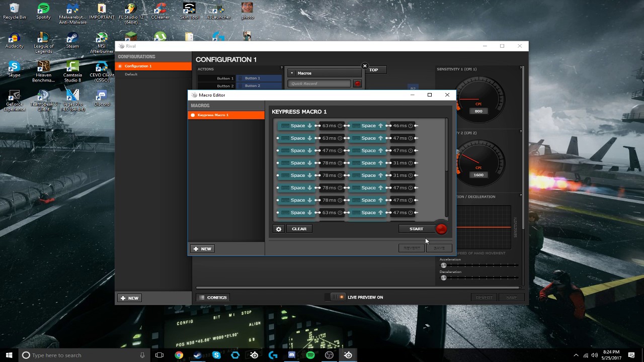644x362 pixels.
Task: Click the Windows Start button
Action: (x=9, y=355)
